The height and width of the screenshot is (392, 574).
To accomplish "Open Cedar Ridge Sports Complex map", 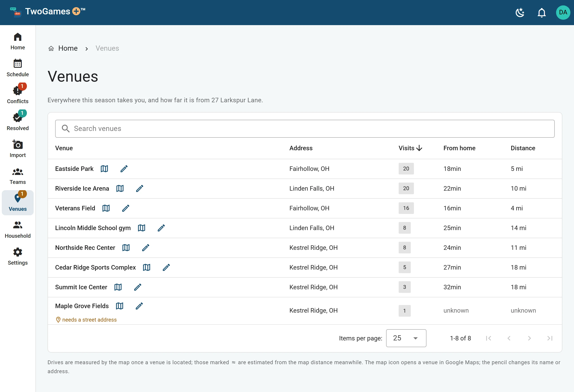I will coord(146,268).
